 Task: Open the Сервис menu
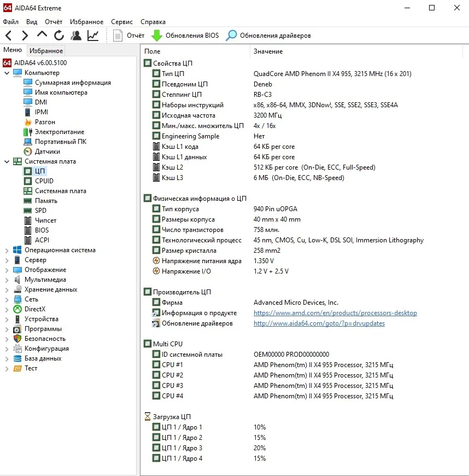click(122, 22)
